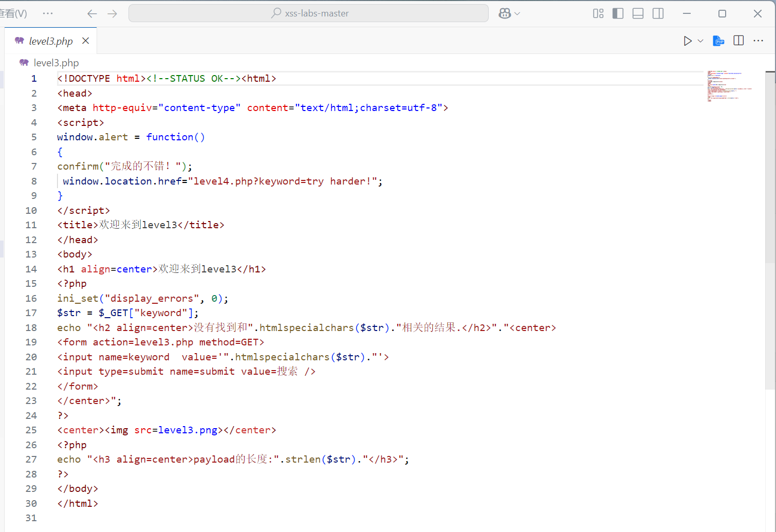Click "$_GET" on line 17
The height and width of the screenshot is (532, 776).
click(113, 313)
